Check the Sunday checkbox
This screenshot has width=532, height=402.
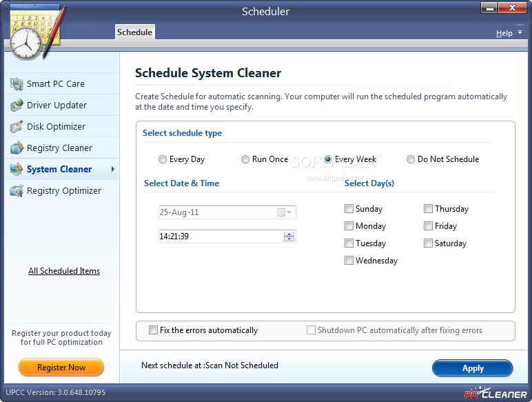click(349, 208)
